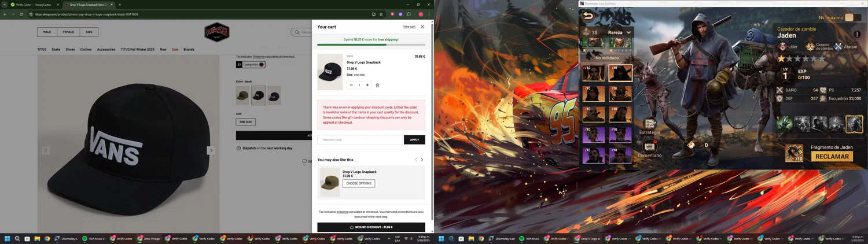Open a new browser tab
The height and width of the screenshot is (244, 868).
tap(120, 5)
